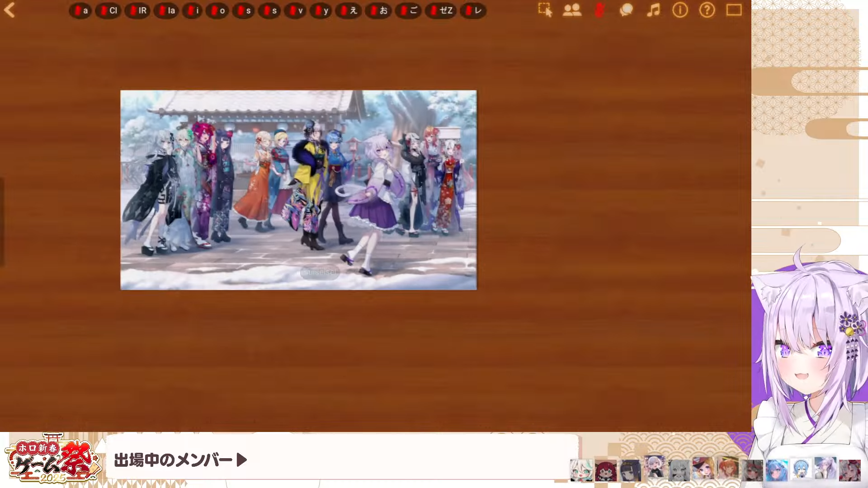The height and width of the screenshot is (488, 868).
Task: Open the info circle icon
Action: pyautogui.click(x=680, y=10)
